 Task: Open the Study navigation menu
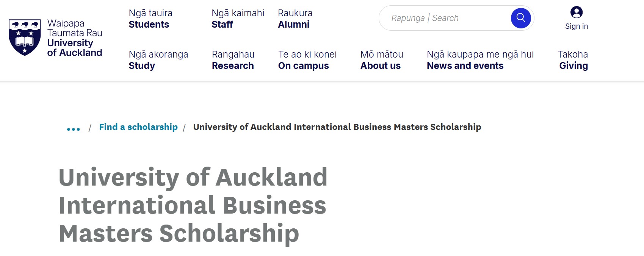point(142,66)
